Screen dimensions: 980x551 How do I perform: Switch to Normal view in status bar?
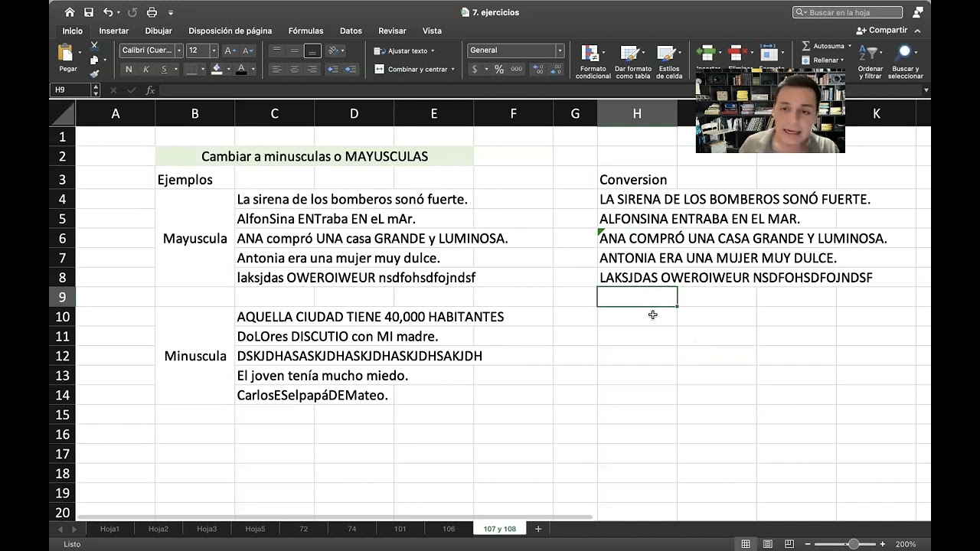pos(745,544)
